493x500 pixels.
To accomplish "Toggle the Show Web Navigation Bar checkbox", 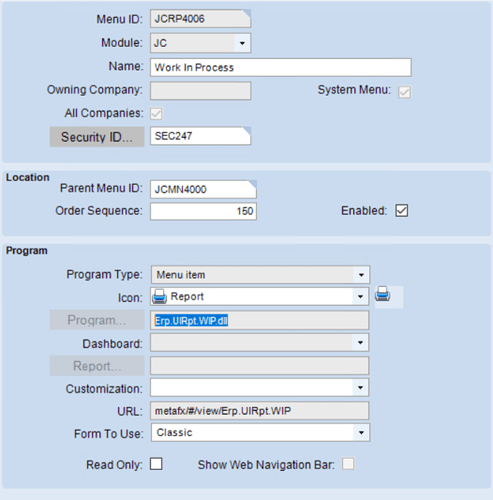I will coord(348,464).
